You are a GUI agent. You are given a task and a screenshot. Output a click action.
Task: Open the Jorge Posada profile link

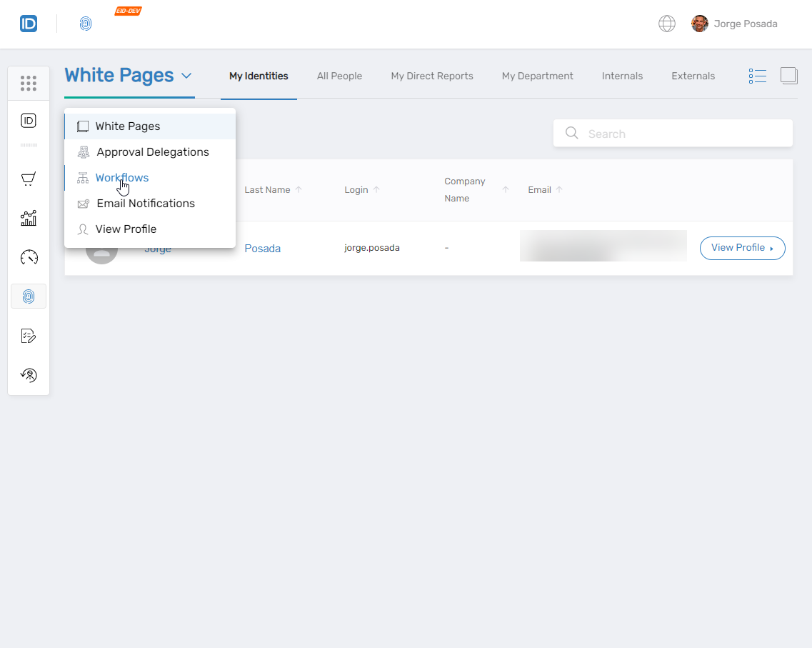pos(262,248)
